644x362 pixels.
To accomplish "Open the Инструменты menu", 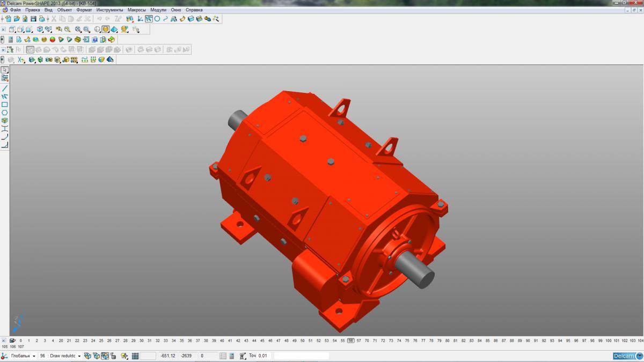I will point(110,10).
